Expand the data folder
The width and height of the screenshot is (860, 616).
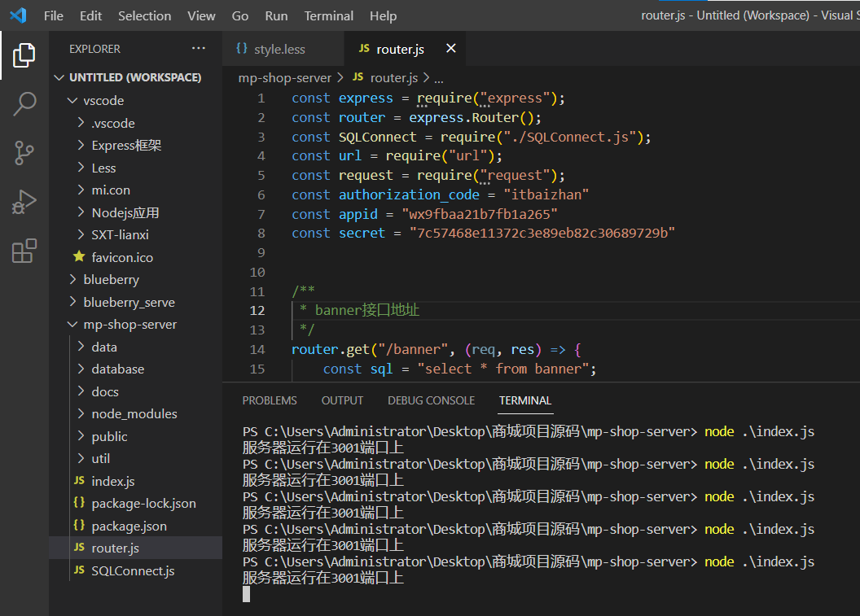[x=81, y=347]
